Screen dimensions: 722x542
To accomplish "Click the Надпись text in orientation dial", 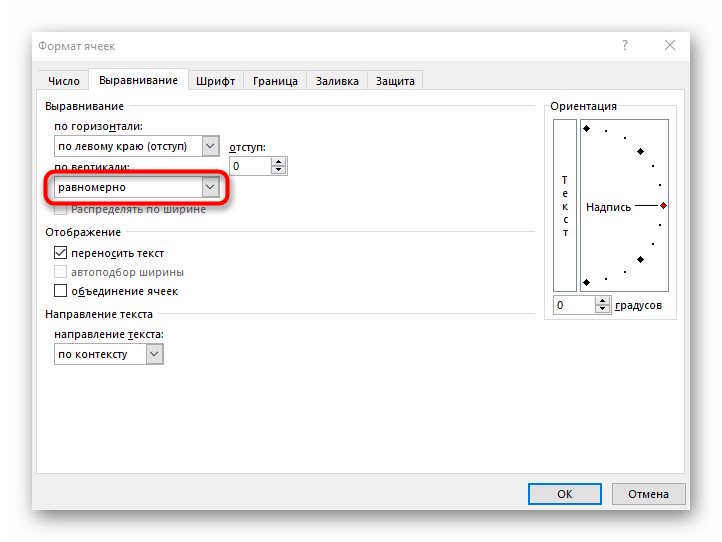I will click(x=608, y=207).
